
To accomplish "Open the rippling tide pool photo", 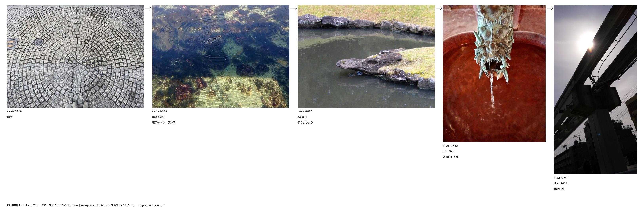I will [x=221, y=56].
